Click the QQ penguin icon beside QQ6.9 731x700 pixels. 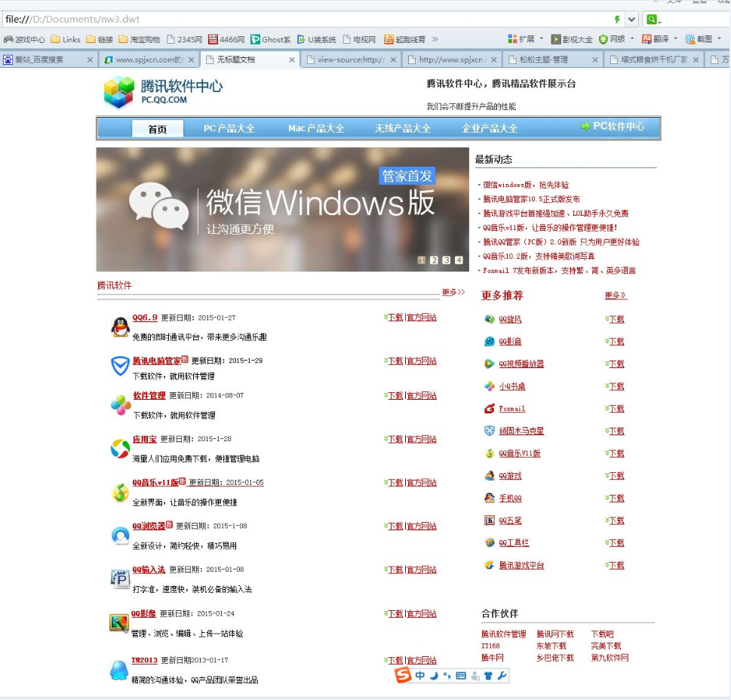(x=120, y=327)
